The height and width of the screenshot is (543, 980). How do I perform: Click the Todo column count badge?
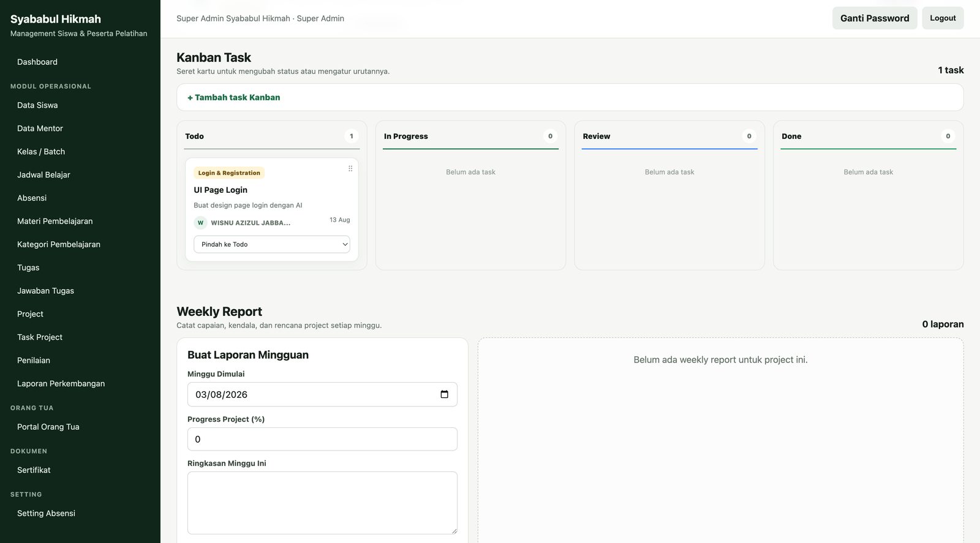click(x=352, y=137)
